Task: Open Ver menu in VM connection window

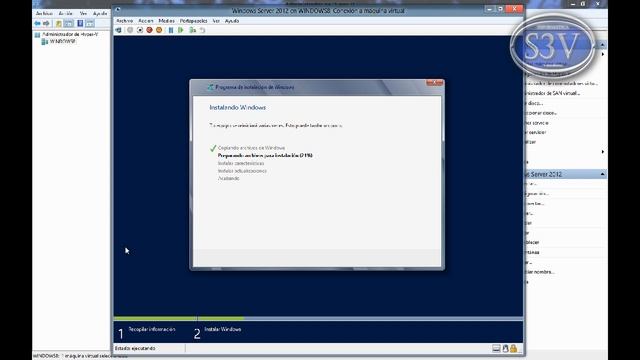Action: pos(216,21)
